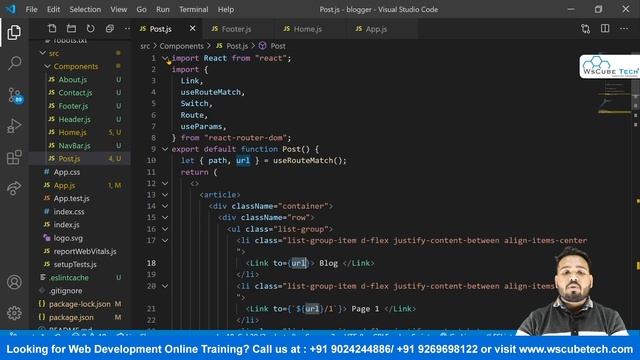Screen dimensions: 640x360
Task: Open the Terminal menu
Action: 193,9
